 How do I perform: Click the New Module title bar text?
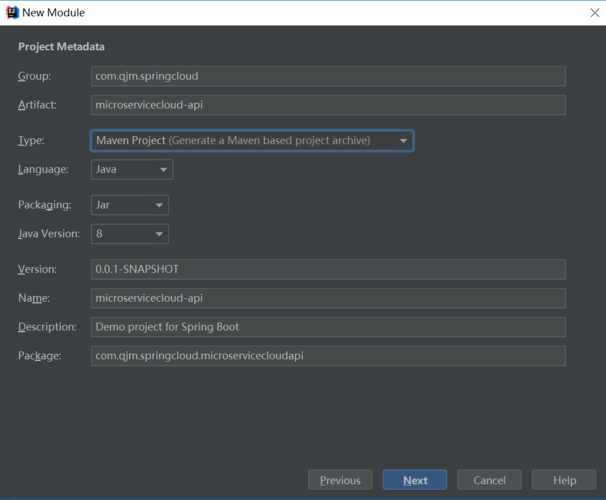click(53, 12)
